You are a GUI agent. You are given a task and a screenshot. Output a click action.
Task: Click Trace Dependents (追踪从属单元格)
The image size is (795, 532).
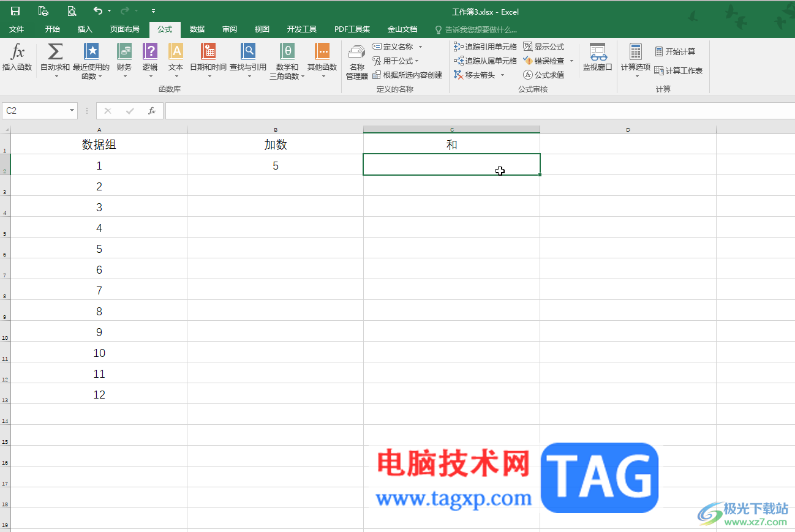[485, 61]
